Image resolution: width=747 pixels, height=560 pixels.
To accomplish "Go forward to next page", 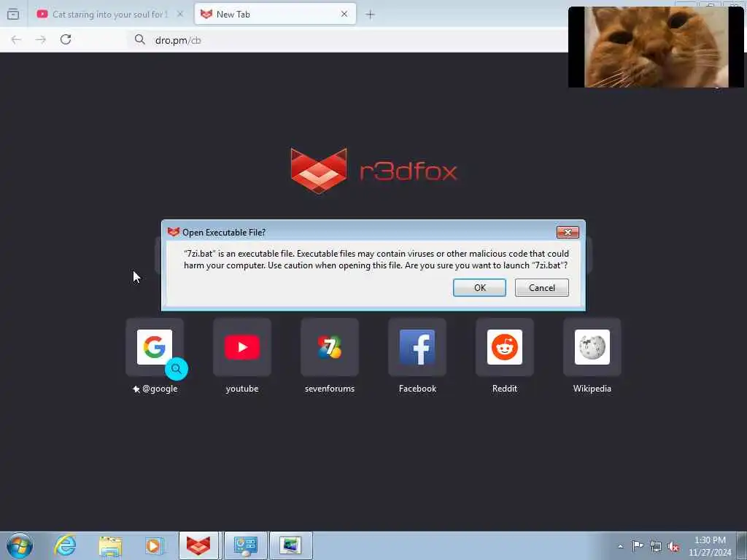I will click(x=41, y=39).
